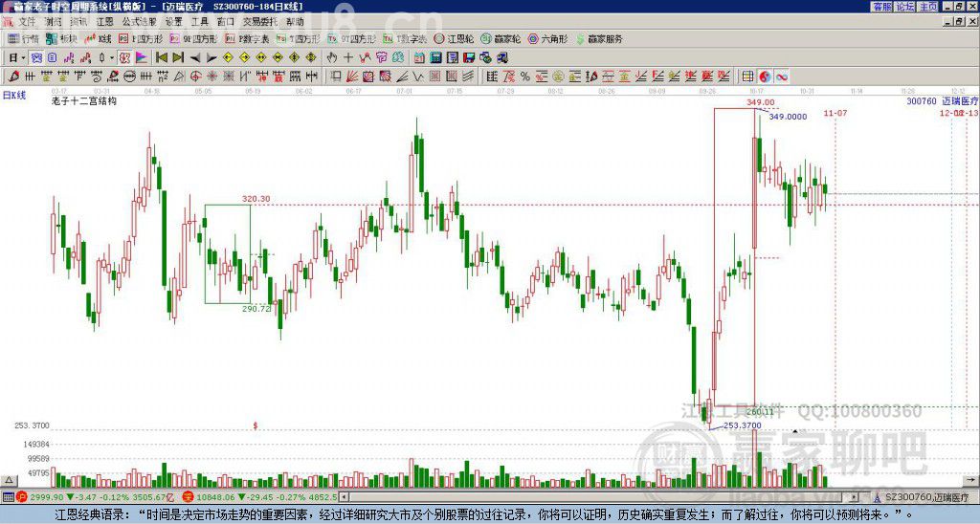
Task: Click the 日K线 label
Action: click(13, 95)
